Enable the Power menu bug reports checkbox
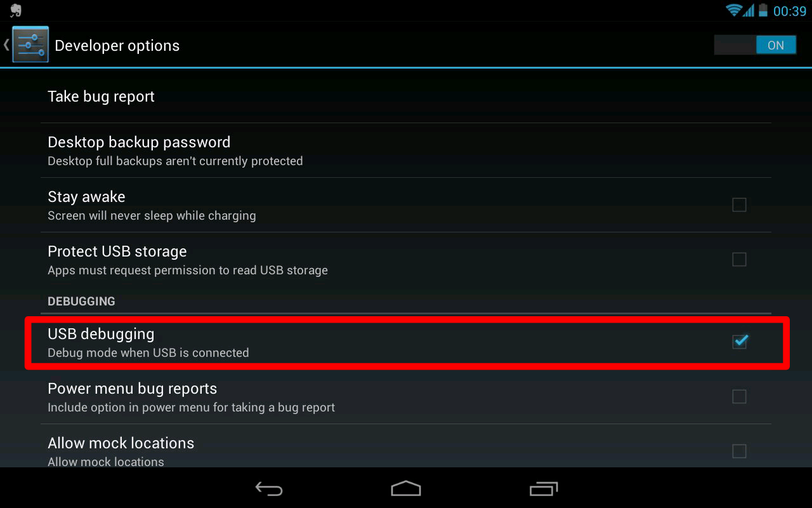The height and width of the screenshot is (508, 812). 739,396
